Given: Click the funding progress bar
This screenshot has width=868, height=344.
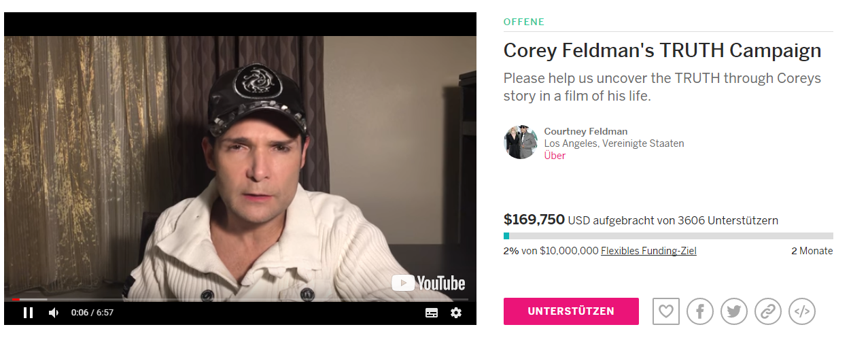Looking at the screenshot, I should pyautogui.click(x=668, y=236).
